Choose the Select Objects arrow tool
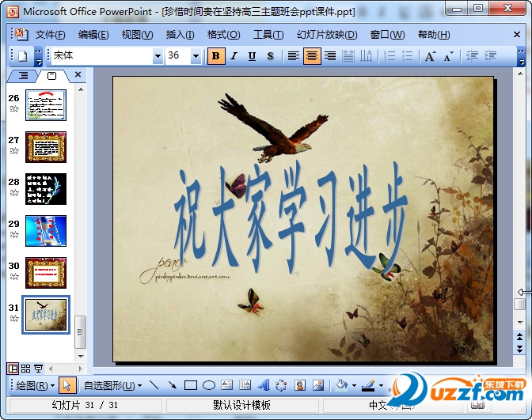532x420 pixels. 66,385
